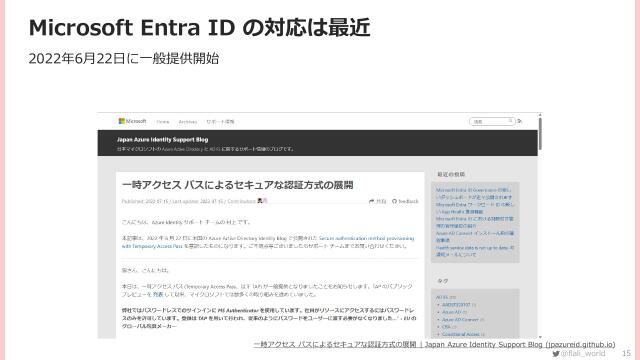
Task: Open the 発表 link in the article
Action: click(158, 294)
